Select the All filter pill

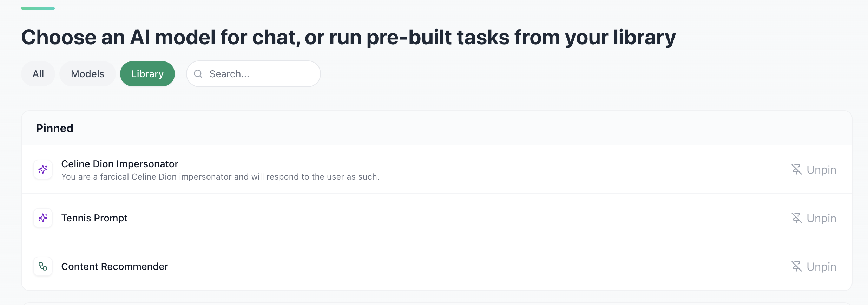[38, 74]
